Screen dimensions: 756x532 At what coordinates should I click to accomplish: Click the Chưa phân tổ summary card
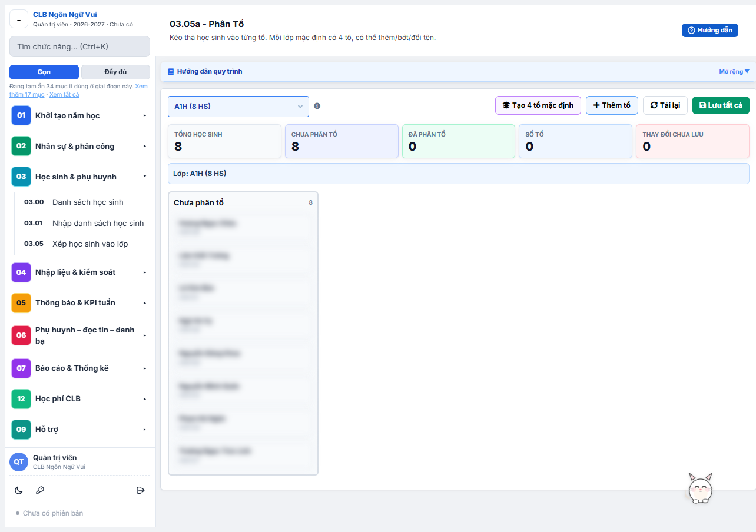(341, 141)
